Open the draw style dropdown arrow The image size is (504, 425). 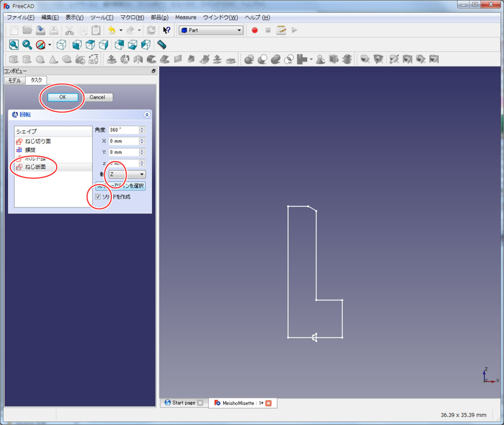pos(50,45)
